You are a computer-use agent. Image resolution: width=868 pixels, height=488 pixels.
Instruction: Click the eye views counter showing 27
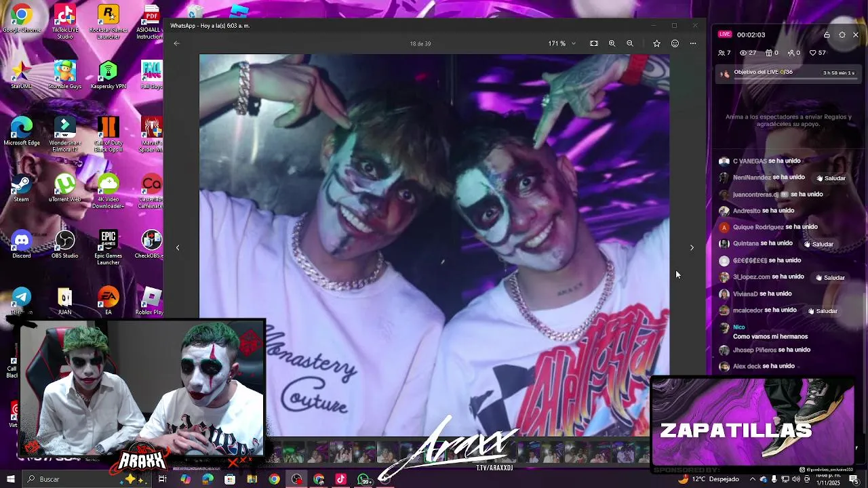(x=748, y=53)
